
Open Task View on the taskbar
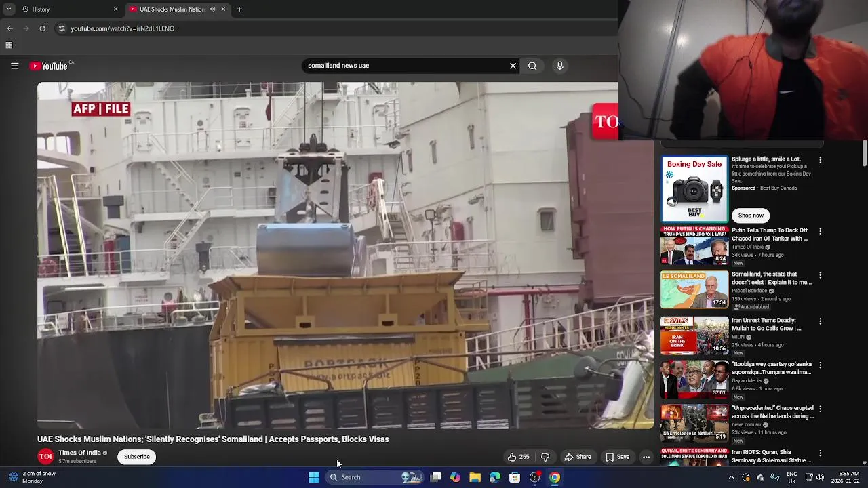coord(436,477)
